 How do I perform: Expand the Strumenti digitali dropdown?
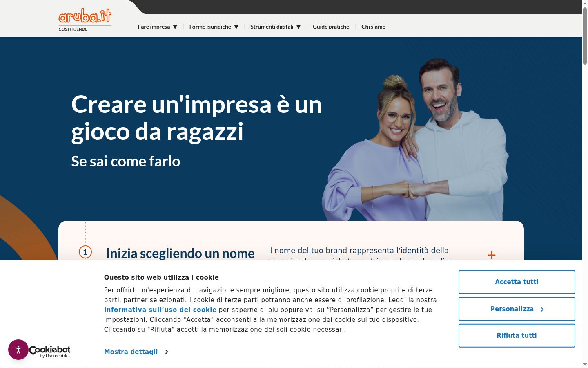[x=275, y=27]
